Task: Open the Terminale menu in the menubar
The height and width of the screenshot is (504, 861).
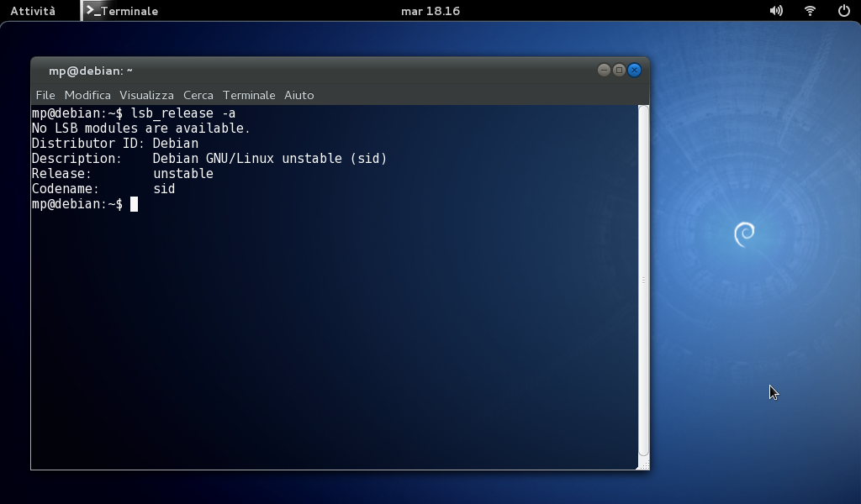Action: 249,95
